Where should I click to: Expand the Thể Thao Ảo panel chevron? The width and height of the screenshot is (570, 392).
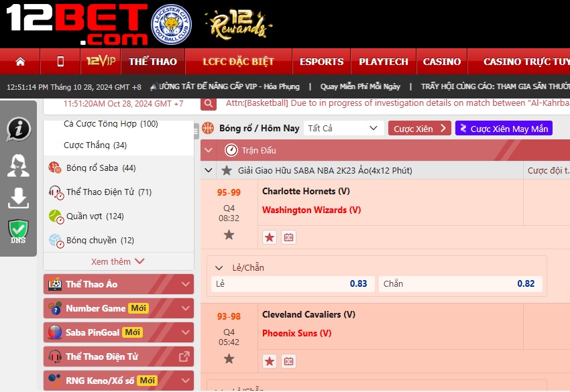coord(185,284)
